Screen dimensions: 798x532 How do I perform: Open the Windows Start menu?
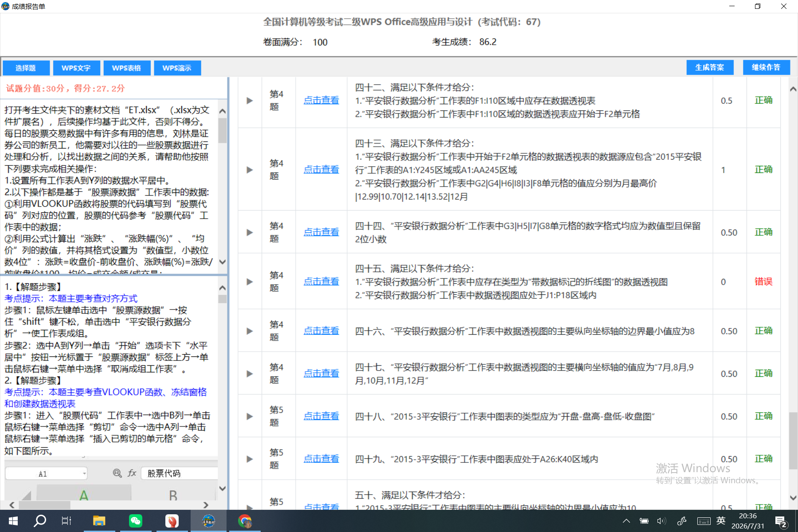click(13, 521)
